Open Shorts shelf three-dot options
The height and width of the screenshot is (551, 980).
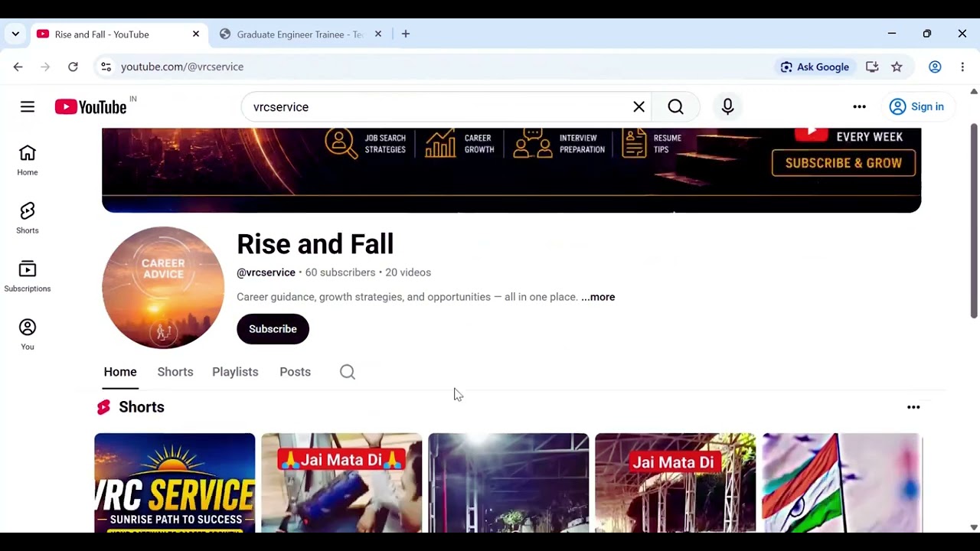[913, 407]
